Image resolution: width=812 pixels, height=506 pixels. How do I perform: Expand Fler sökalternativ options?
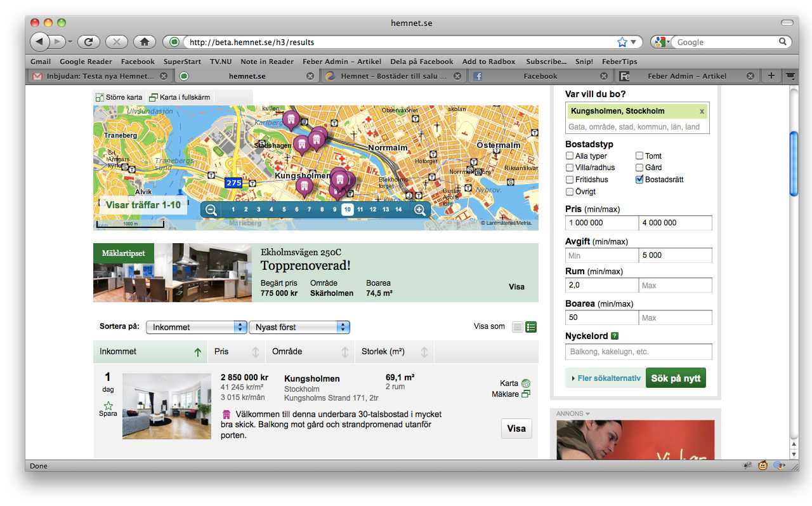point(605,378)
